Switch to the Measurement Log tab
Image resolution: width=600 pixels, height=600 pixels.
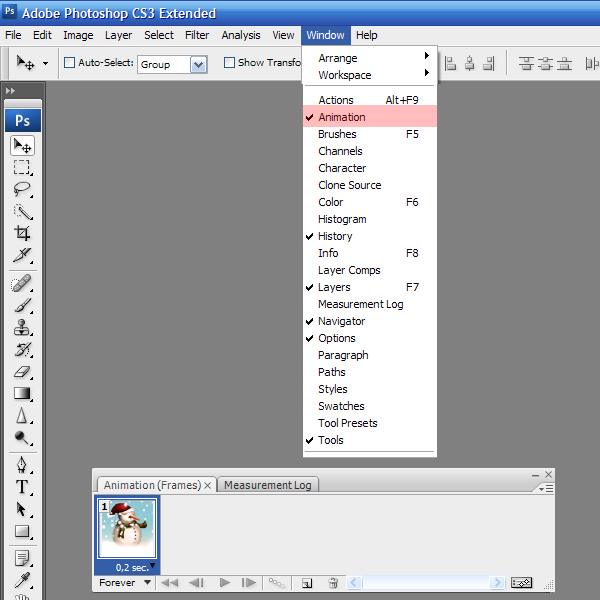267,485
